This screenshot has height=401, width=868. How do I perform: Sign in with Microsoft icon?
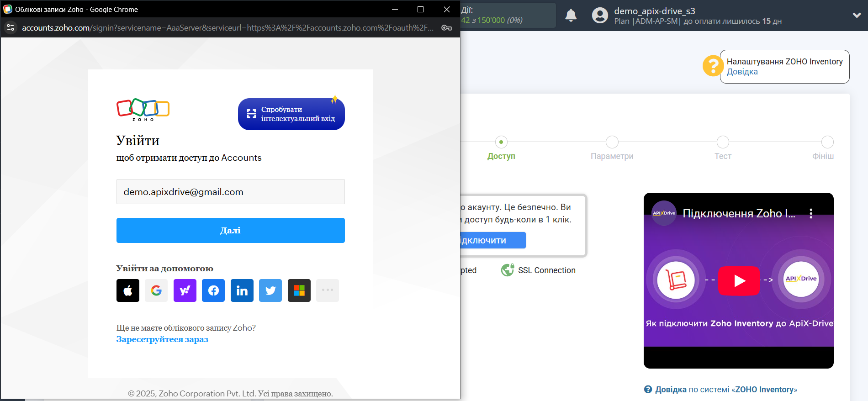[299, 290]
